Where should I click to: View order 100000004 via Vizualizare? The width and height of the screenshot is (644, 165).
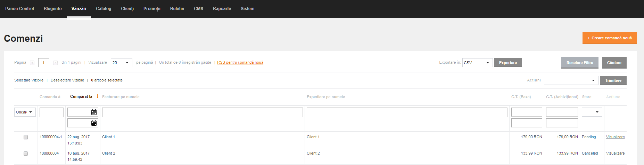click(615, 154)
